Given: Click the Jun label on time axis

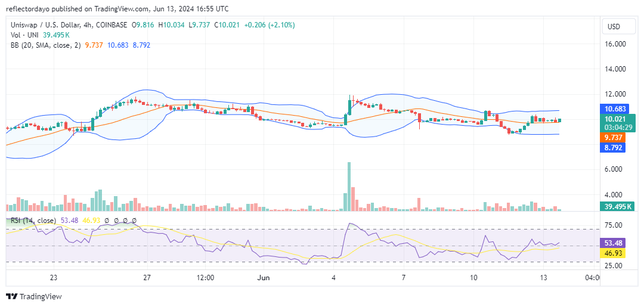Looking at the screenshot, I should (x=265, y=277).
